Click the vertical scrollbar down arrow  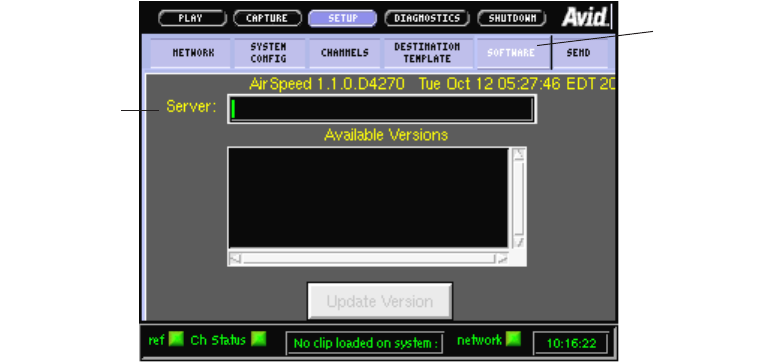[x=518, y=242]
